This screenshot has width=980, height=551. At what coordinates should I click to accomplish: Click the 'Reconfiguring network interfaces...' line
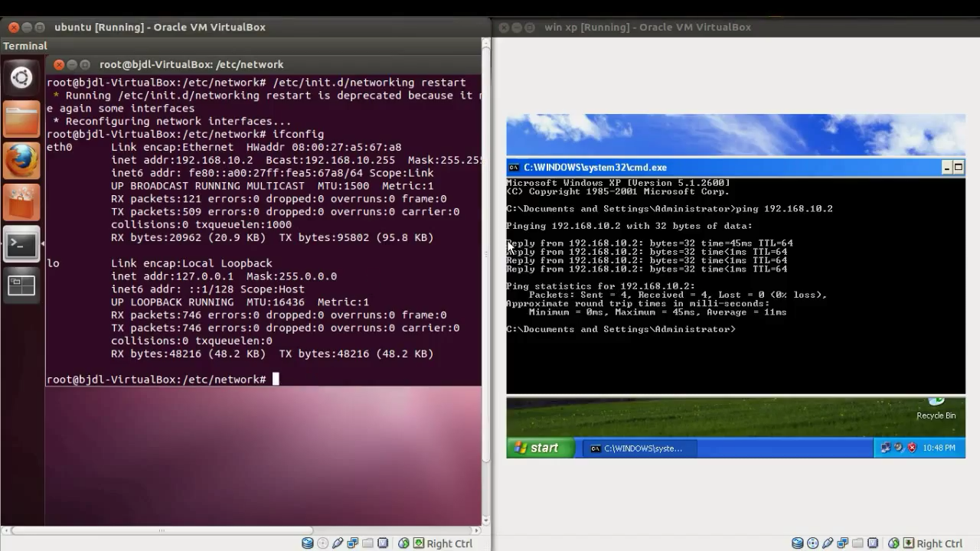172,121
